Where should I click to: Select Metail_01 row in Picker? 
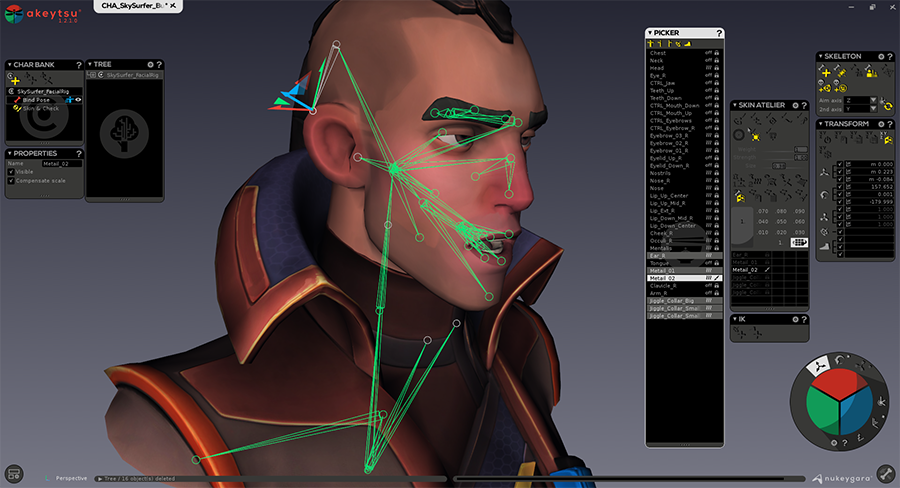click(684, 270)
